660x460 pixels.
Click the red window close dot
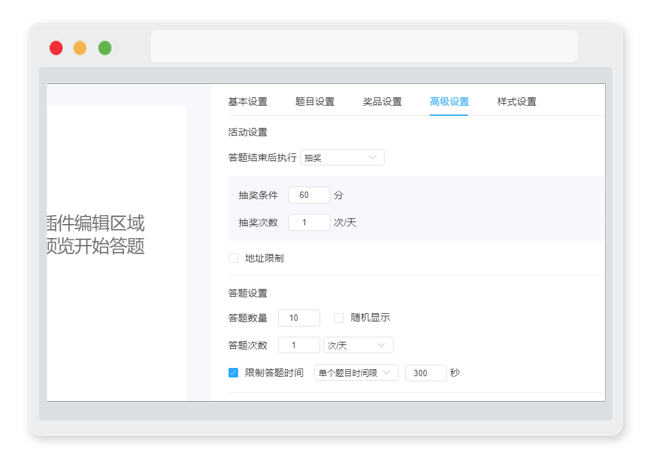[x=56, y=48]
